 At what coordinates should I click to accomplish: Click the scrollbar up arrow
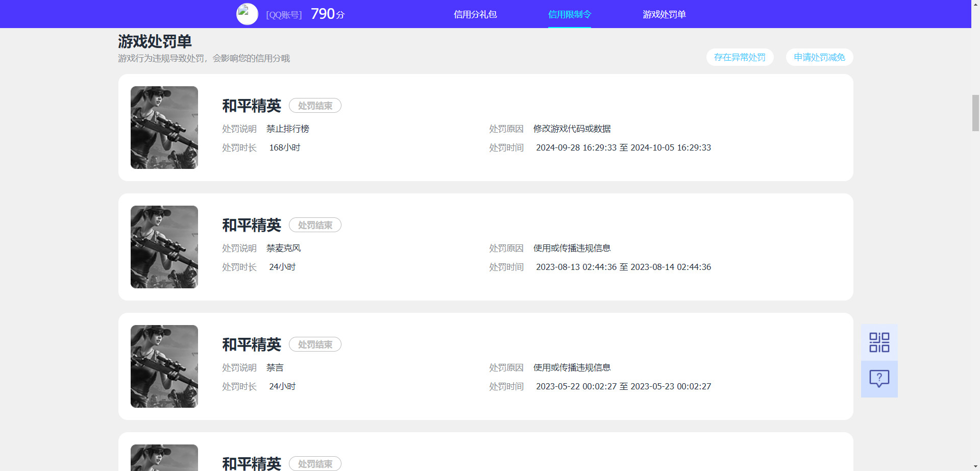coord(975,4)
